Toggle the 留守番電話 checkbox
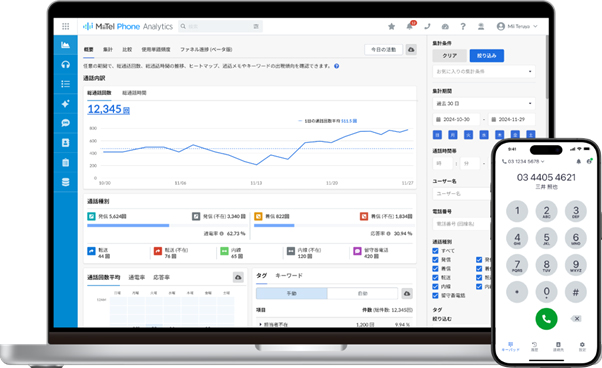Image resolution: width=602 pixels, height=368 pixels. tap(435, 295)
